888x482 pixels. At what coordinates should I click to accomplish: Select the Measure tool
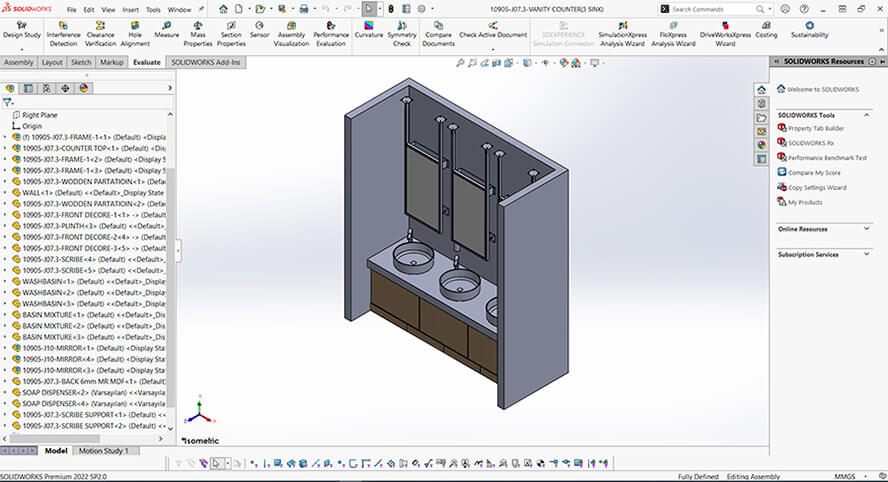pyautogui.click(x=166, y=30)
